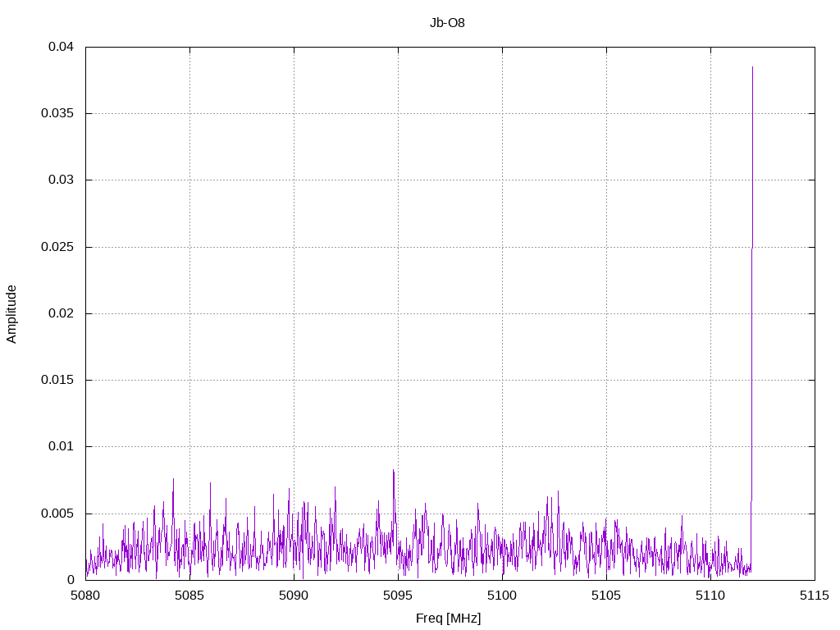840x630 pixels.
Task: Click the plot title Jb-O8
Action: 447,23
